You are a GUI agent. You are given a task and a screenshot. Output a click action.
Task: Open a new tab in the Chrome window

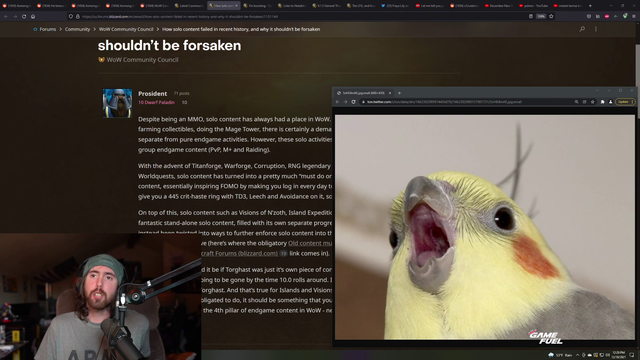click(399, 93)
